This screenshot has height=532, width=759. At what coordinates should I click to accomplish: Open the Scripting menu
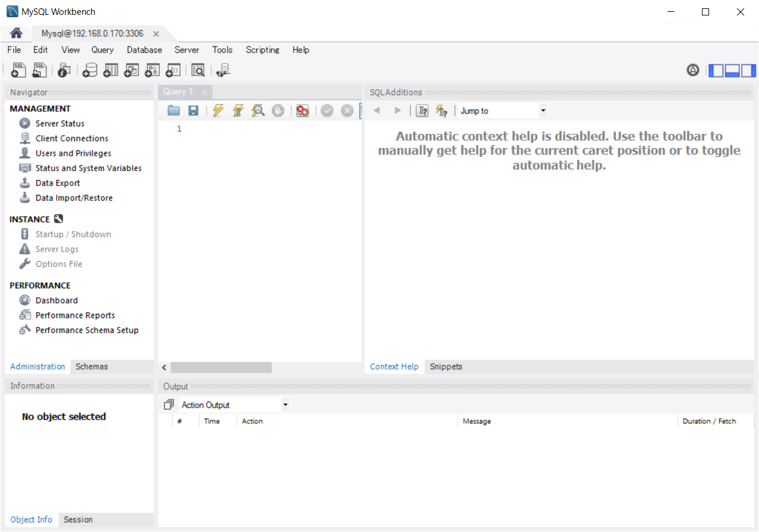263,50
